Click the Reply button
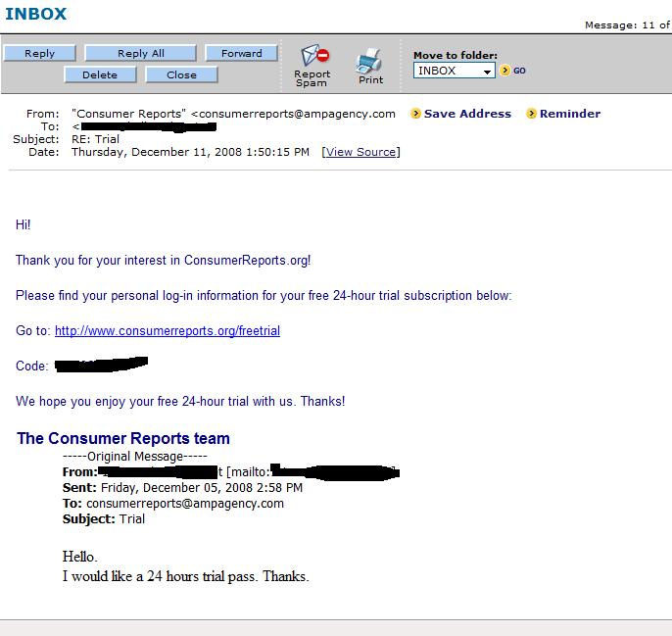 pyautogui.click(x=40, y=53)
